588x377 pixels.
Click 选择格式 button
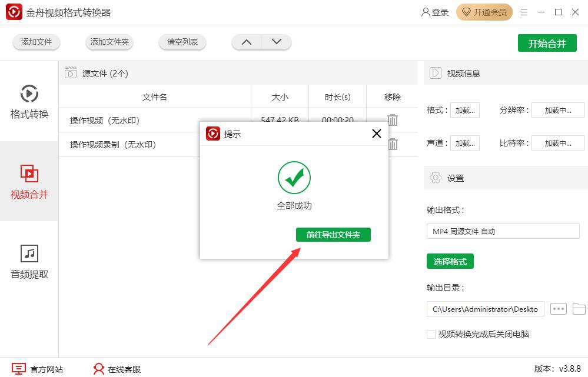point(450,262)
